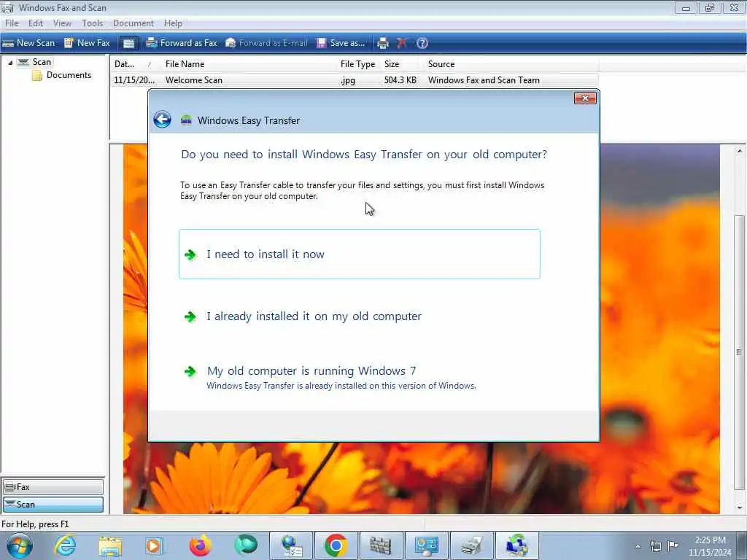The height and width of the screenshot is (560, 747).
Task: Click green arrow beside Windows 7 option
Action: [190, 371]
